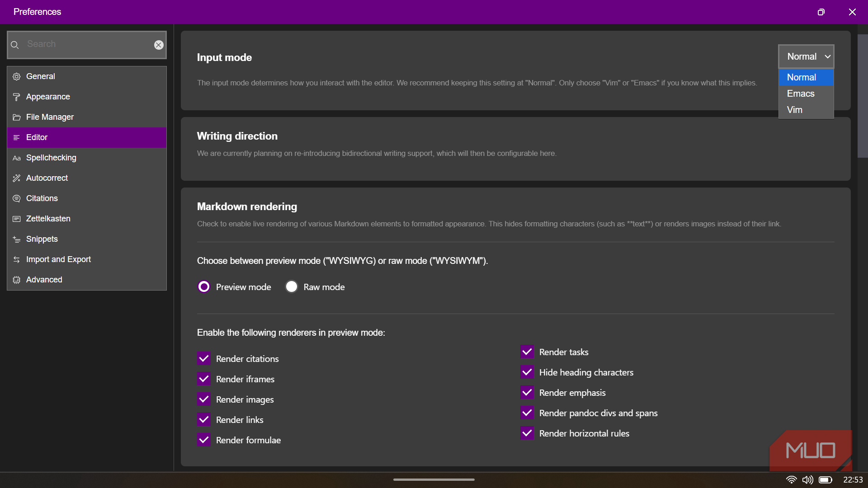Screen dimensions: 868x488
Task: Click the Import and Export arrows icon
Action: pos(17,260)
